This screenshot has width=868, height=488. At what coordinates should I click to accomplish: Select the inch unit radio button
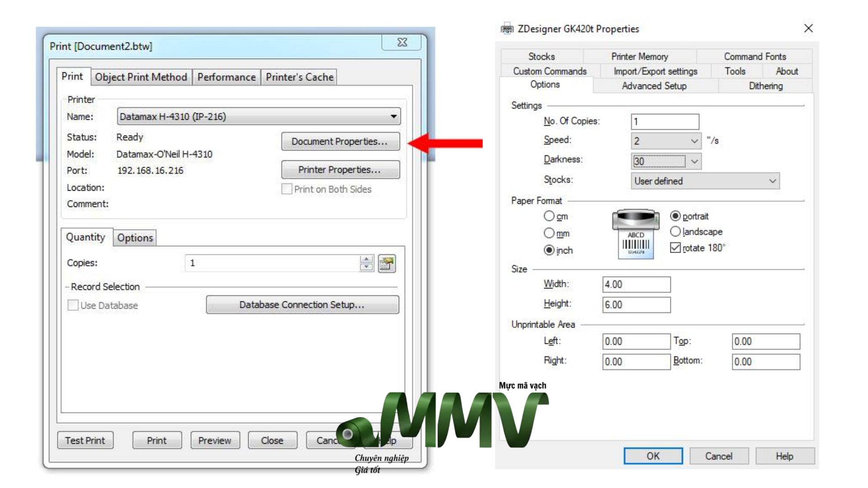click(x=549, y=250)
